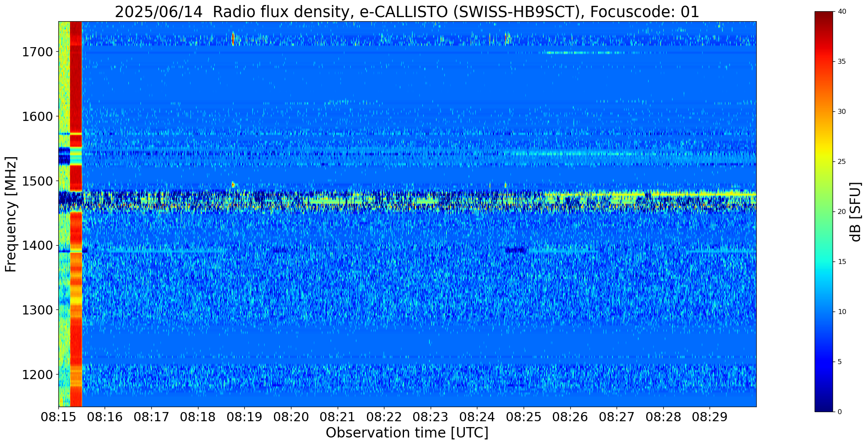Click the colorbar 40 tick label
868x445 pixels.
pyautogui.click(x=842, y=12)
